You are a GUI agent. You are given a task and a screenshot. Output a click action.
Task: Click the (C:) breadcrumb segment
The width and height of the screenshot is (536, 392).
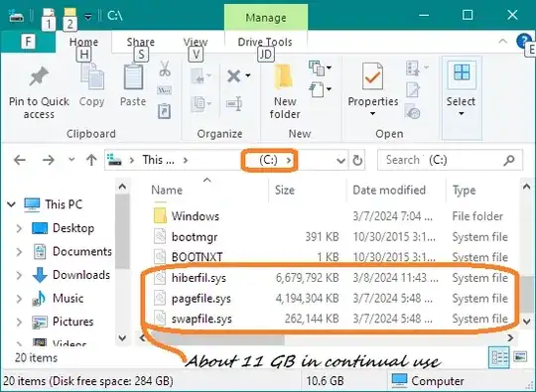pyautogui.click(x=268, y=160)
